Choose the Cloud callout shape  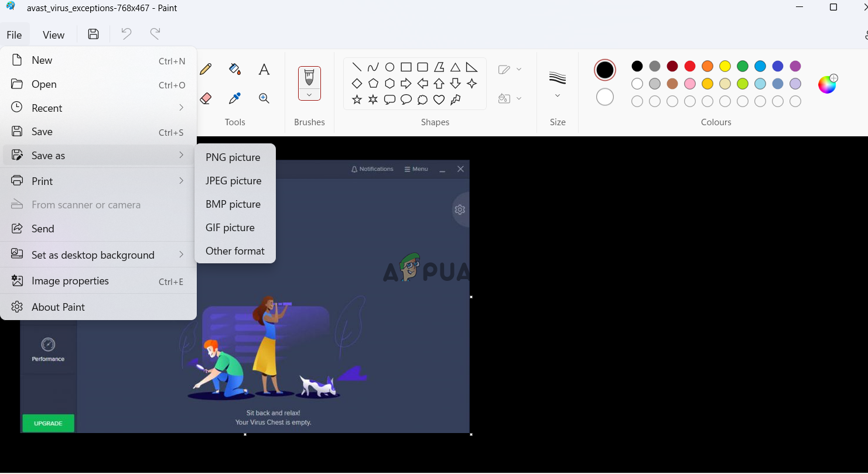point(422,100)
